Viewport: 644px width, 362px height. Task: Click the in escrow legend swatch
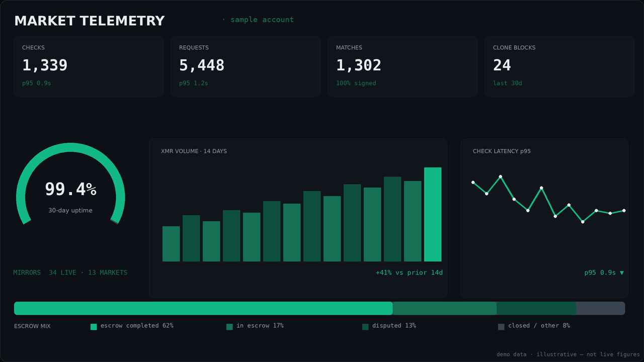229,327
